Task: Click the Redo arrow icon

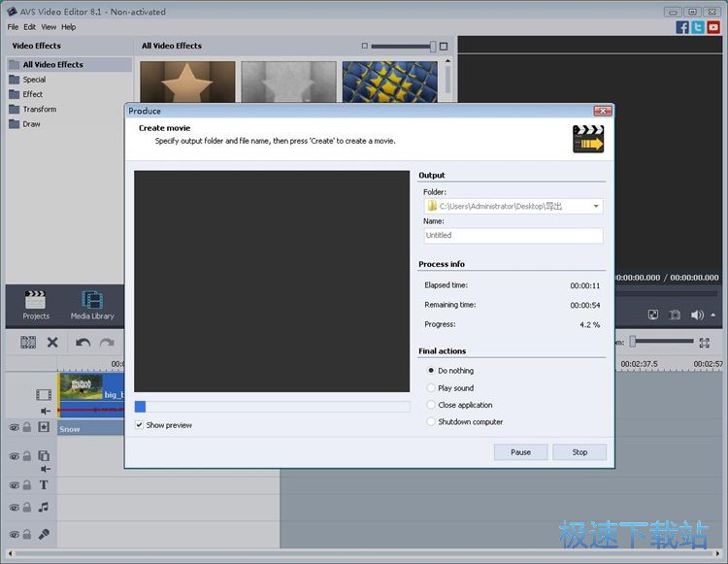Action: [107, 343]
